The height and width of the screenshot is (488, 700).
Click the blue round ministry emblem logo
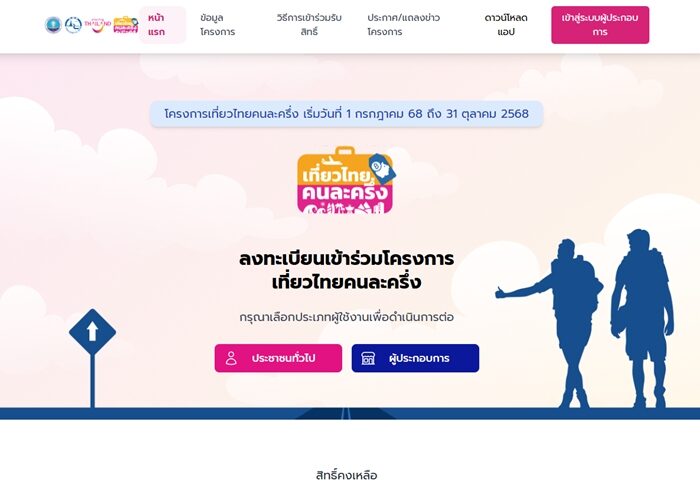53,25
